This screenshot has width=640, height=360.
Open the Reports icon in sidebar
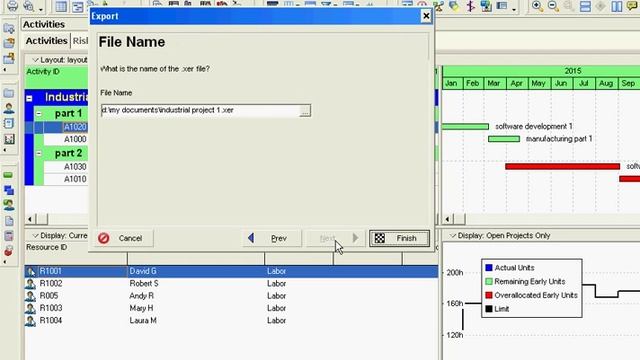pyautogui.click(x=9, y=123)
